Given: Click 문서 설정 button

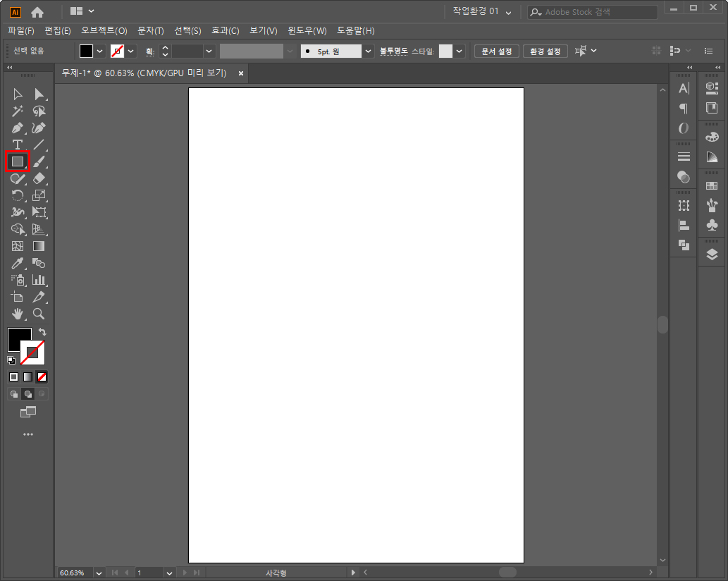Looking at the screenshot, I should [x=496, y=51].
